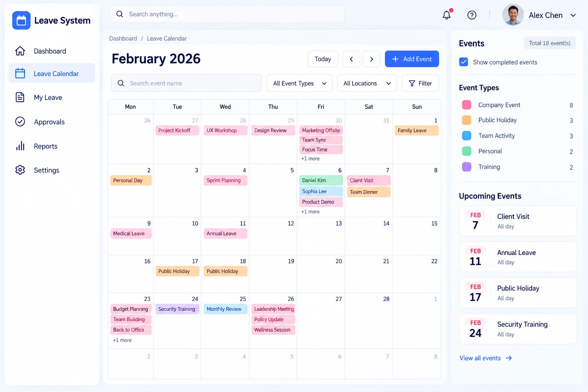Viewport: 588px width, 392px height.
Task: Click the My Leave document icon
Action: [20, 97]
